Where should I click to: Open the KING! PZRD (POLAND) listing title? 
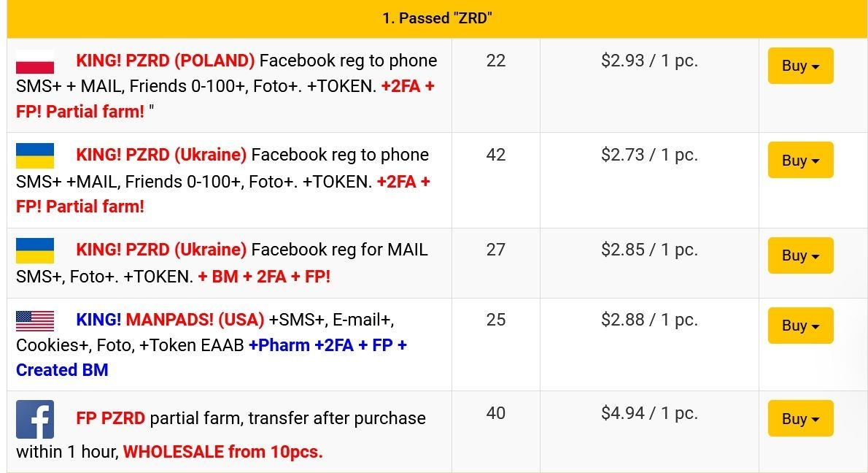[166, 61]
